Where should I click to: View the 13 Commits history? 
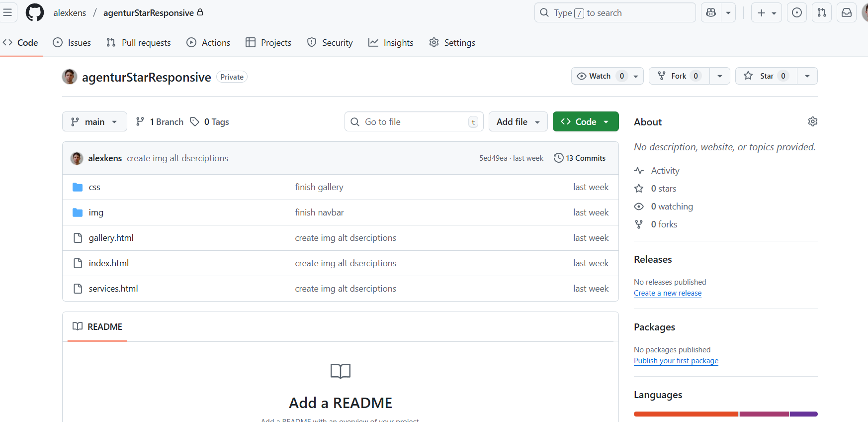click(580, 158)
